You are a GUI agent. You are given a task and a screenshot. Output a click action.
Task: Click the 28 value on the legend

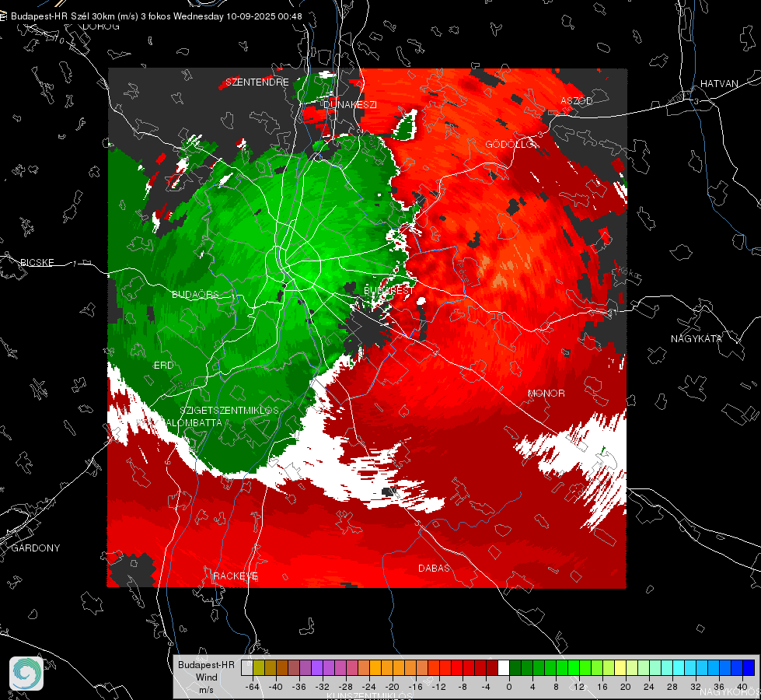pos(672,687)
